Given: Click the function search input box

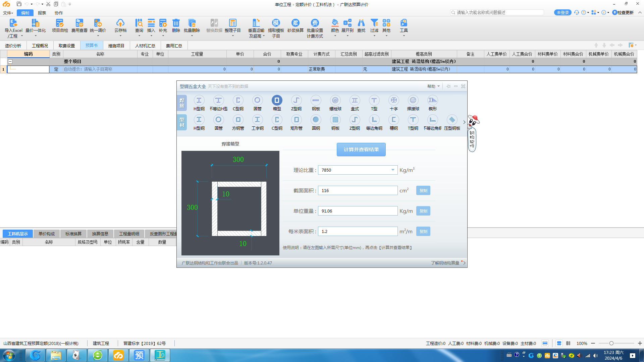Looking at the screenshot, I should [x=497, y=12].
